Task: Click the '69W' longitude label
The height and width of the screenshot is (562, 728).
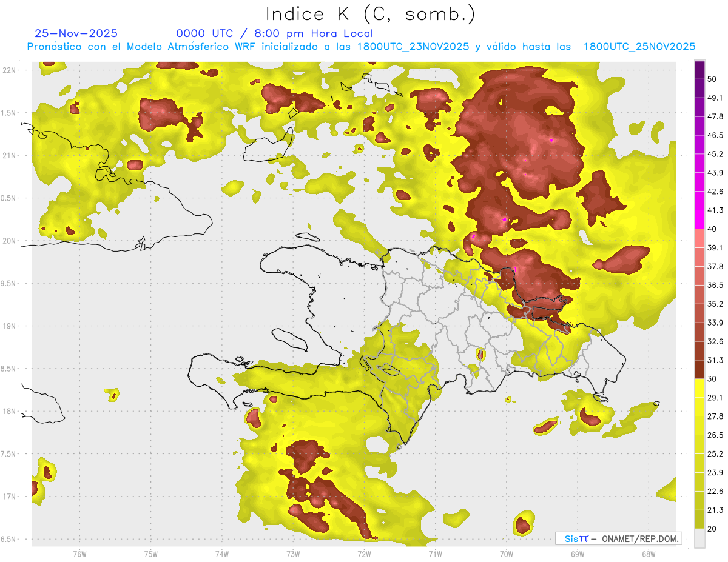Action: coord(578,554)
